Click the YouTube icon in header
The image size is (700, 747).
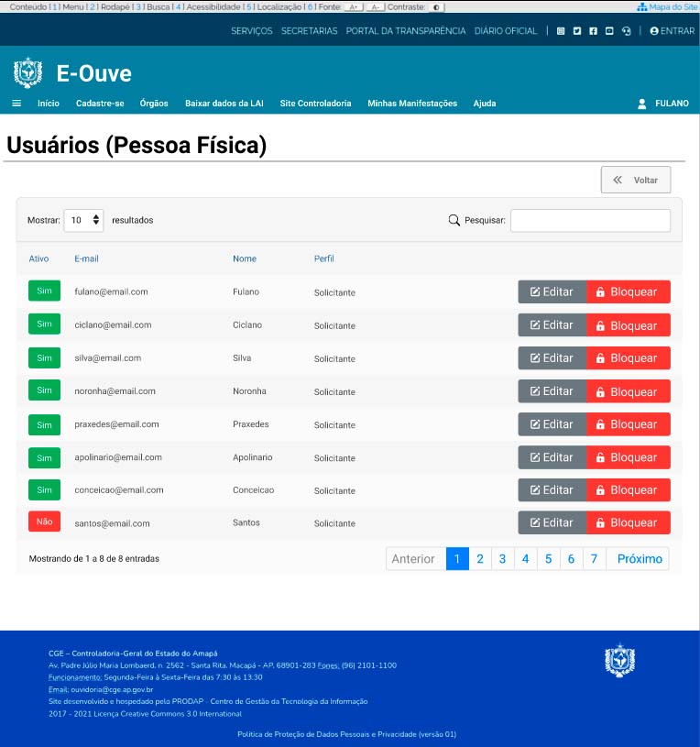click(x=609, y=31)
